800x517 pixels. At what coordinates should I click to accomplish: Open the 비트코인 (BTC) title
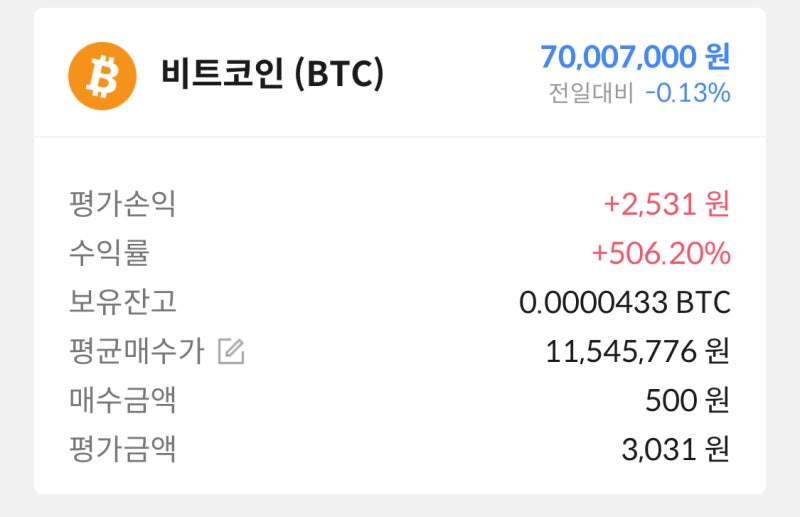[272, 73]
